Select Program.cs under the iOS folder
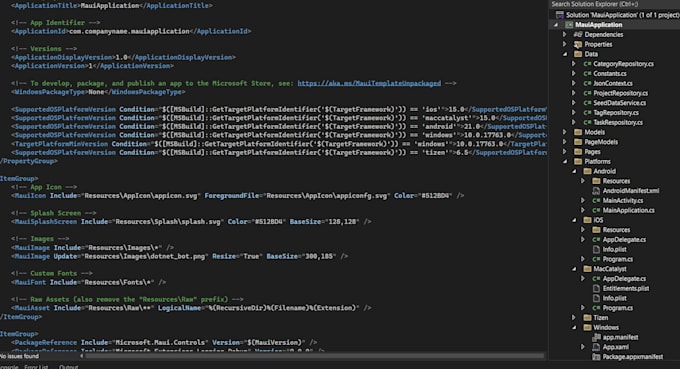Viewport: 680px width, 369px height. pos(618,259)
